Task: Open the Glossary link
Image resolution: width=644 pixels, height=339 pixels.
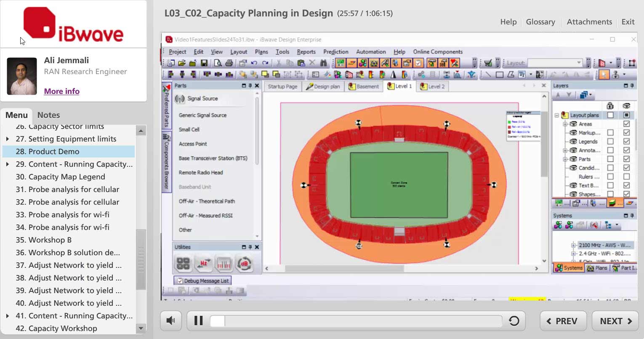Action: click(540, 22)
